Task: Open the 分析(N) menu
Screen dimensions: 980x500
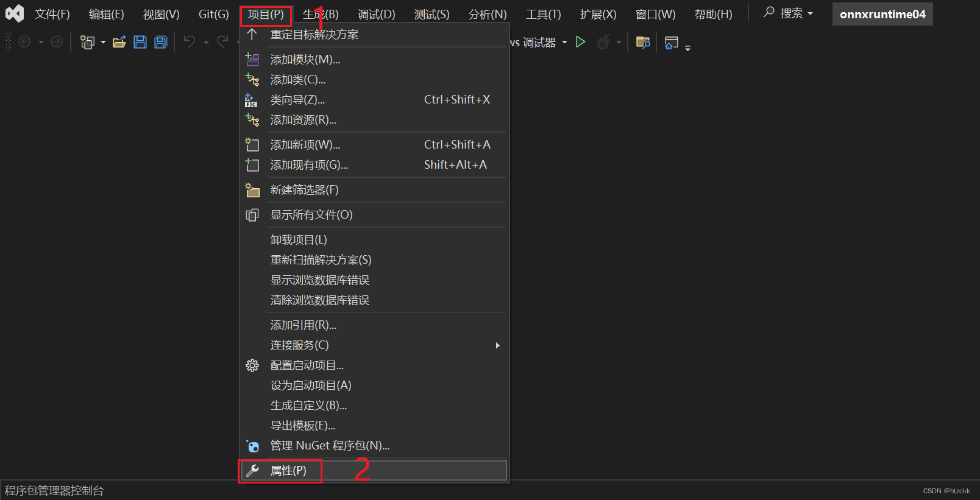Action: [x=488, y=14]
